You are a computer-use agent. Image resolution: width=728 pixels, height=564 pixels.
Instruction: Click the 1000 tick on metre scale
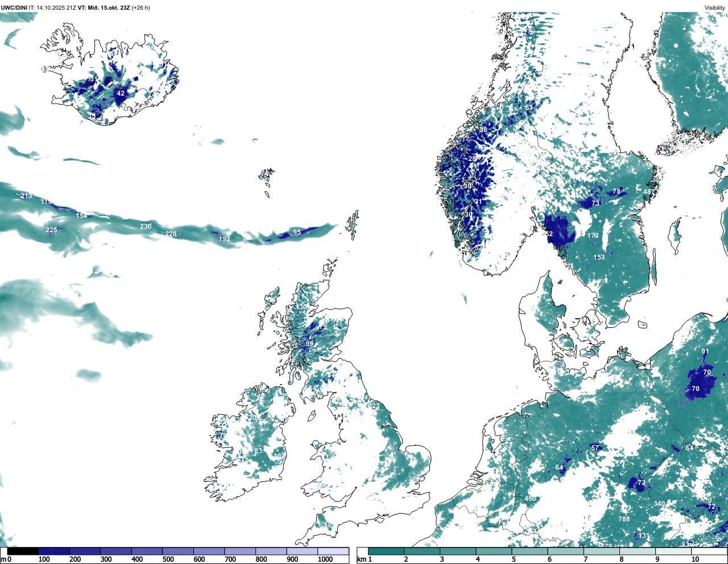click(325, 560)
